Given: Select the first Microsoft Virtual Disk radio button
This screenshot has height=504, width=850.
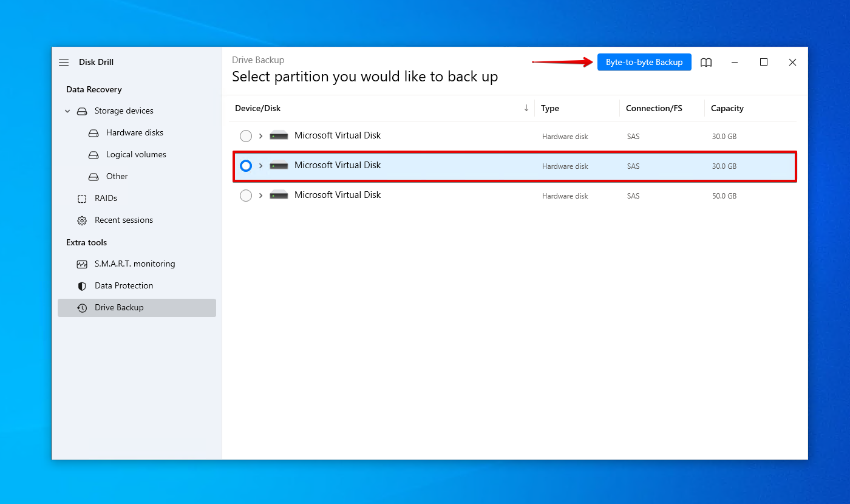Looking at the screenshot, I should tap(245, 136).
